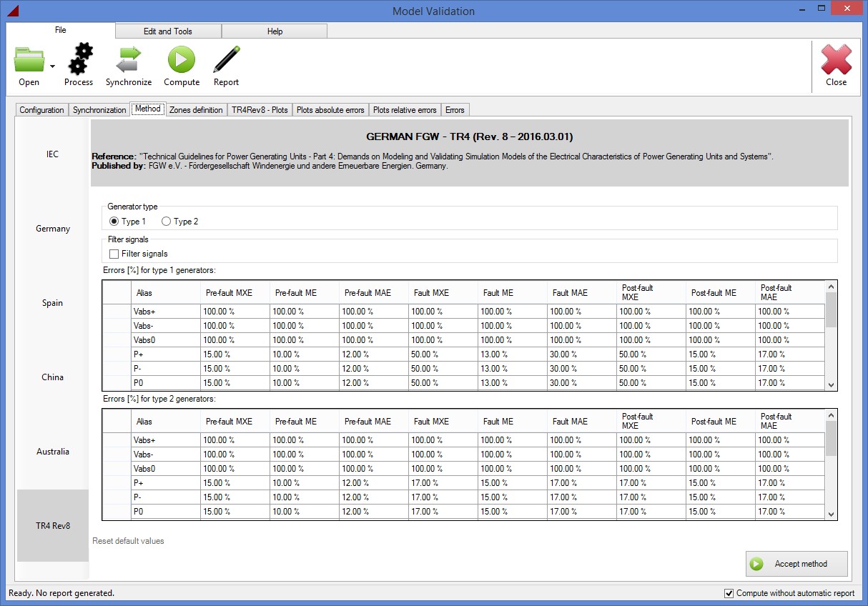
Task: Click the Accept method button
Action: click(797, 564)
